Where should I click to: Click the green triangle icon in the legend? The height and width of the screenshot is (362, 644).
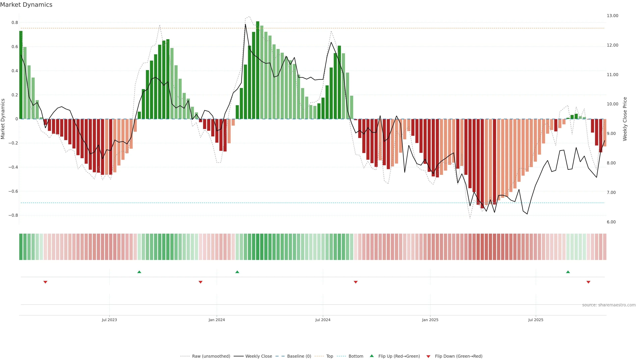click(x=372, y=356)
